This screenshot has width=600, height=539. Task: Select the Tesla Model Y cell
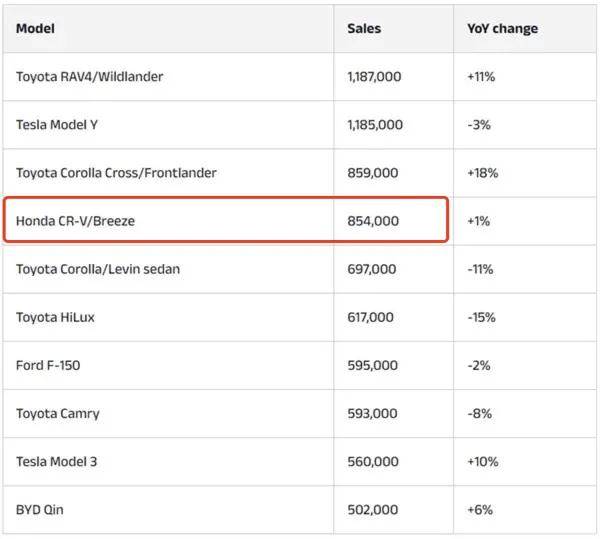[57, 125]
